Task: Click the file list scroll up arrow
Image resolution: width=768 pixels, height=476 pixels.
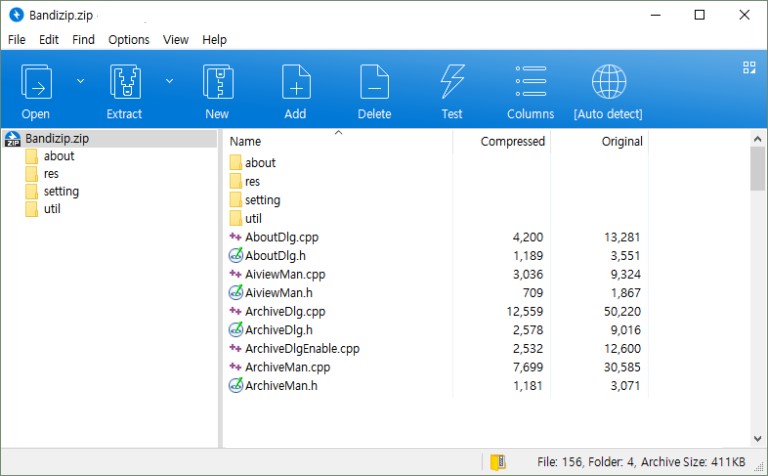Action: [x=757, y=139]
